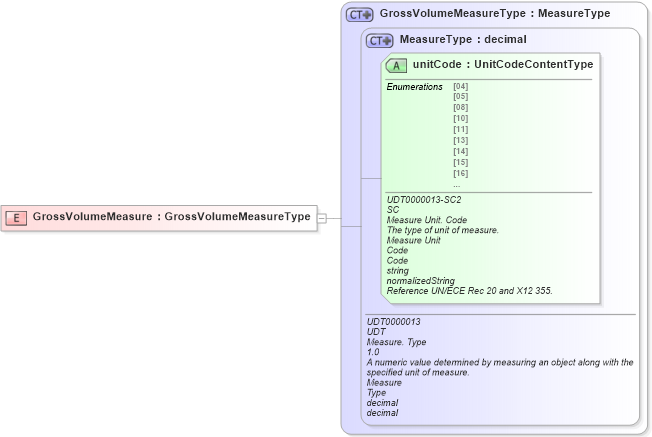Viewport: 652px width, 437px height.
Task: Click enumeration value [15]
Action: (460, 162)
